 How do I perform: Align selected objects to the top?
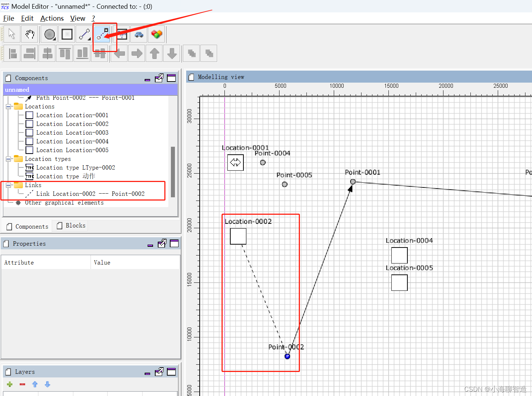click(65, 54)
